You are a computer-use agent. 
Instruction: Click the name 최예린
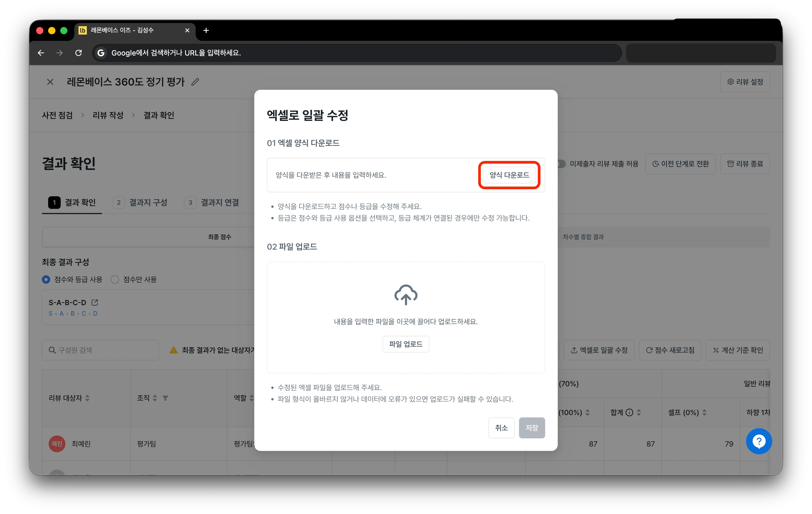[81, 444]
